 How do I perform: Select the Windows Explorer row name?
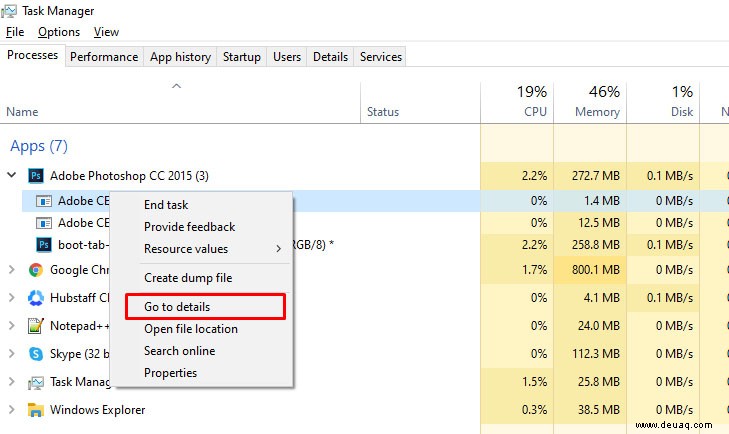pos(98,410)
